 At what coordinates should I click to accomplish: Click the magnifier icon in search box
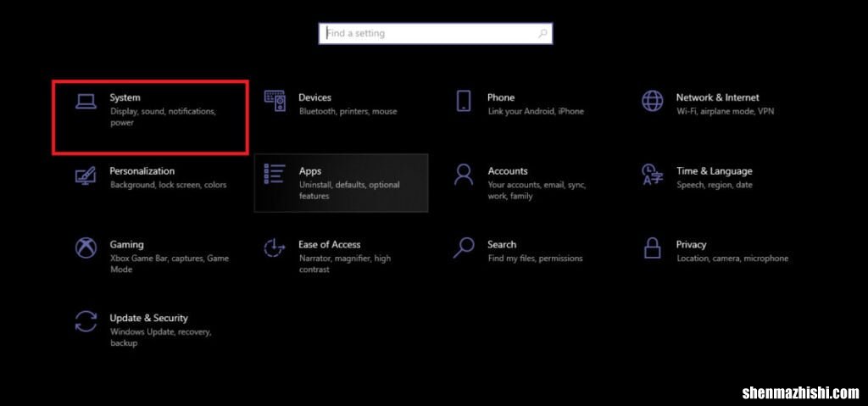pos(542,33)
